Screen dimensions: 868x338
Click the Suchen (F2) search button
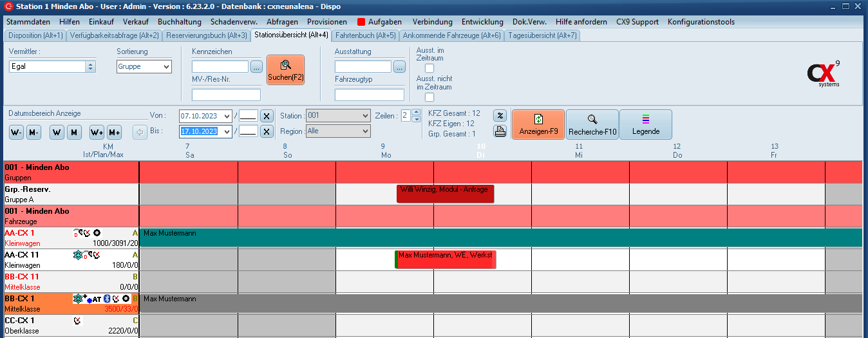coord(285,70)
